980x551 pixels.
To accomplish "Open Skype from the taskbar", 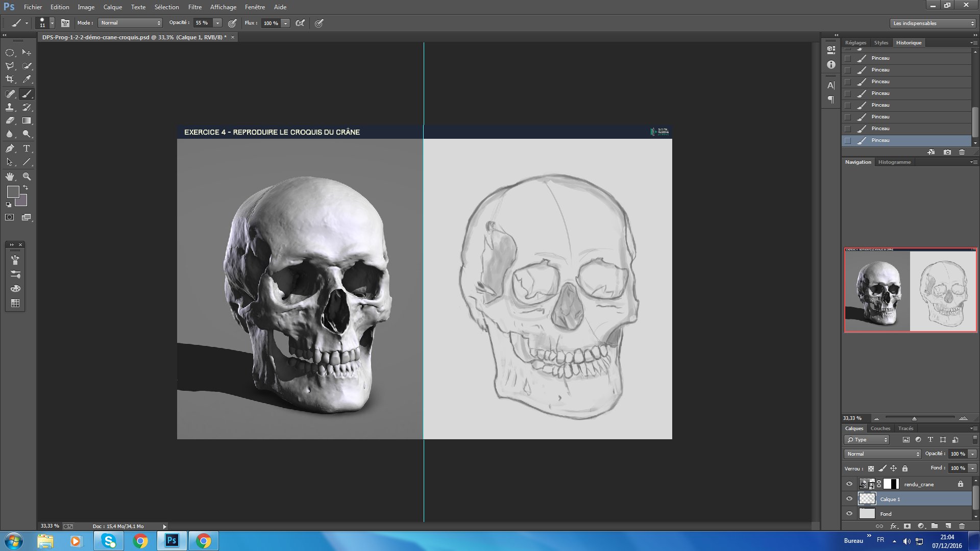I will tap(109, 541).
